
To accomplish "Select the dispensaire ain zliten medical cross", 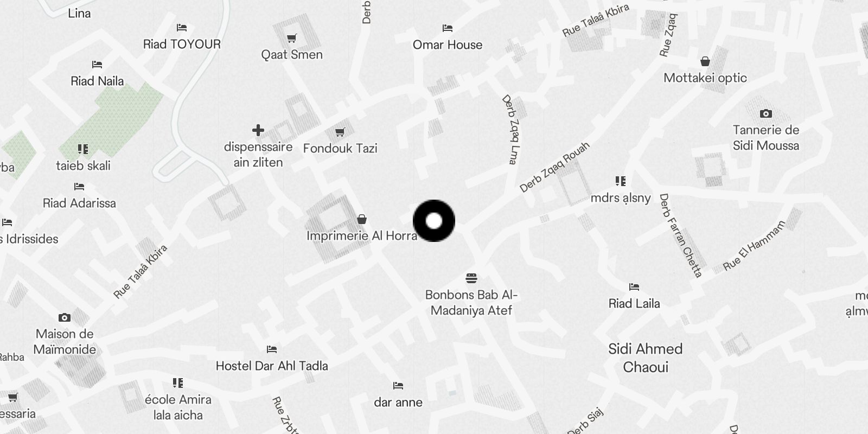I will pyautogui.click(x=258, y=130).
